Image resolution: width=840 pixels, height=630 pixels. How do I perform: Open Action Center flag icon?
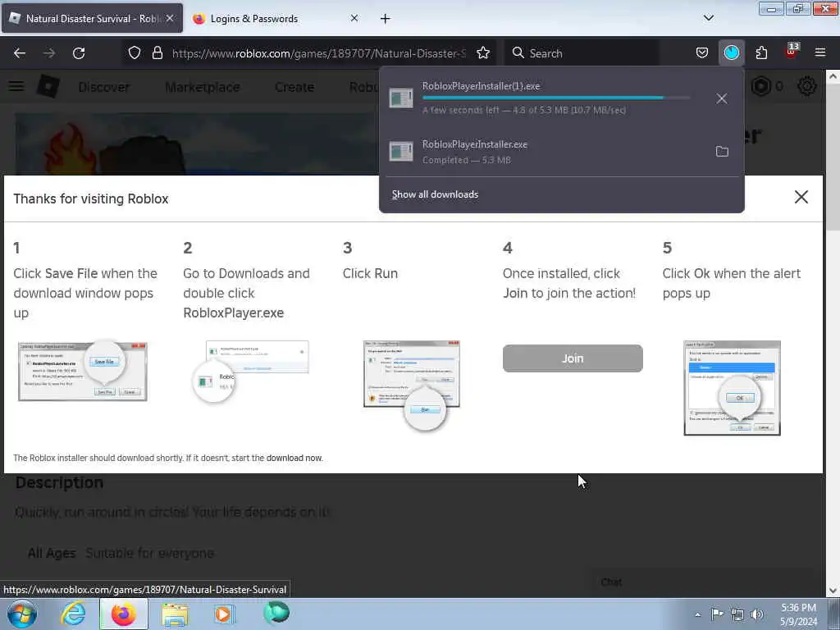click(x=717, y=614)
